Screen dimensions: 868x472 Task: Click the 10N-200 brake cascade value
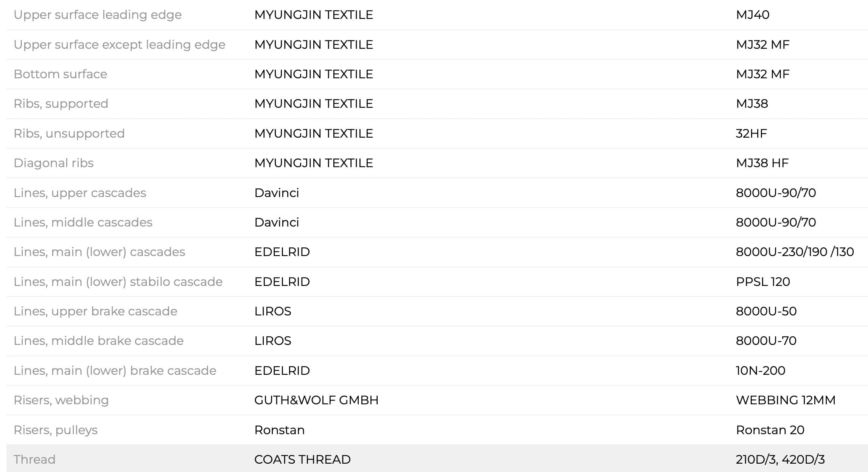pyautogui.click(x=761, y=371)
